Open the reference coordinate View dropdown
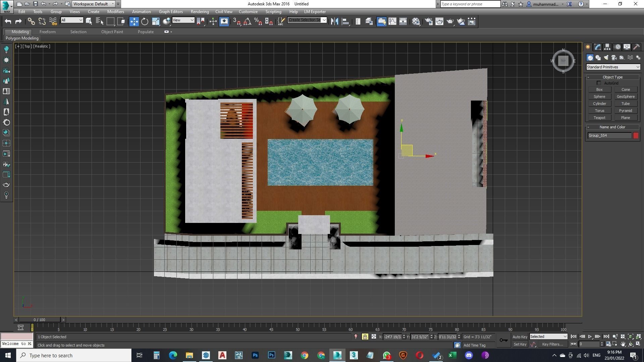The image size is (644, 362). pyautogui.click(x=183, y=20)
